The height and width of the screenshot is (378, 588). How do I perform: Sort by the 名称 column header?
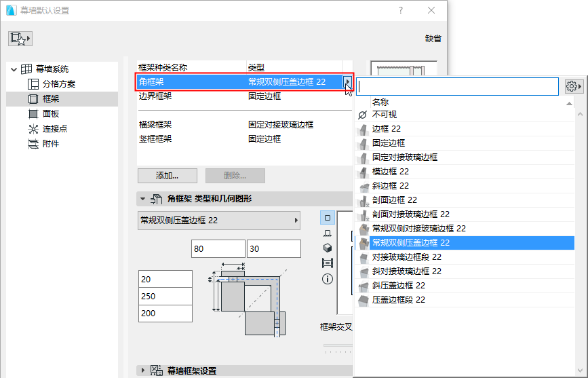tap(472, 102)
